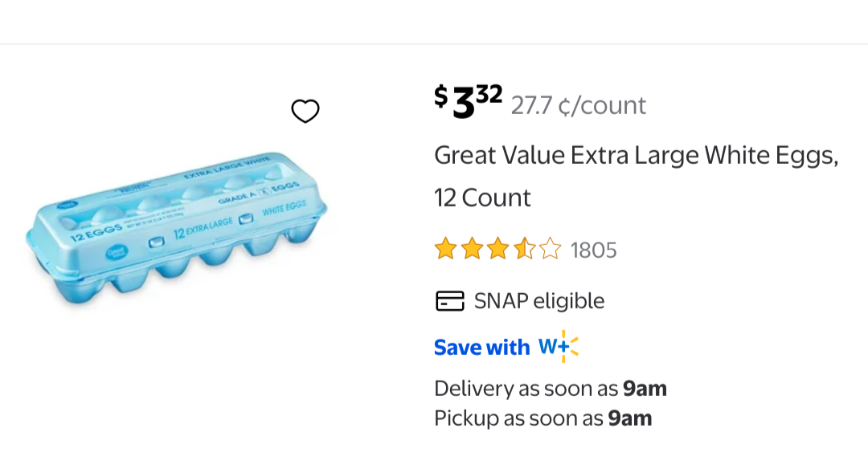Click the half-filled fourth star

tap(524, 250)
